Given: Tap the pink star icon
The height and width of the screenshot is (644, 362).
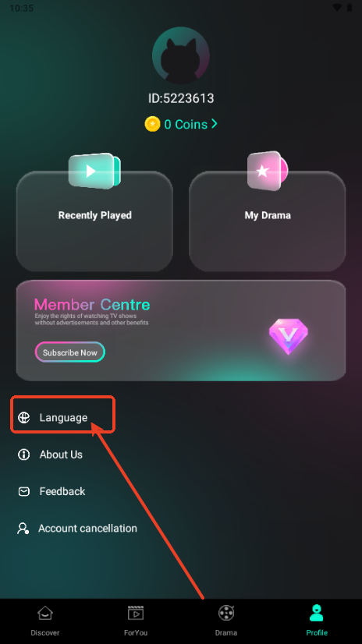Looking at the screenshot, I should 268,171.
